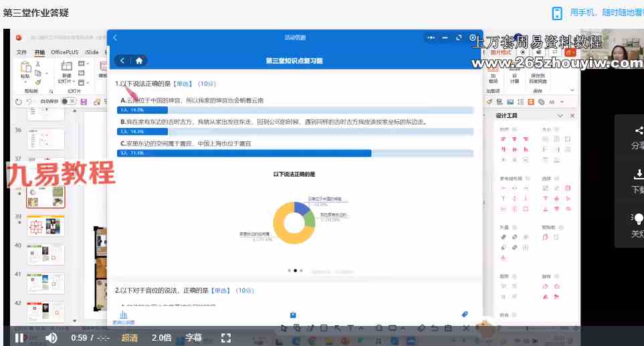
Task: Click the lightbulb icon on right sidebar
Action: tap(638, 219)
